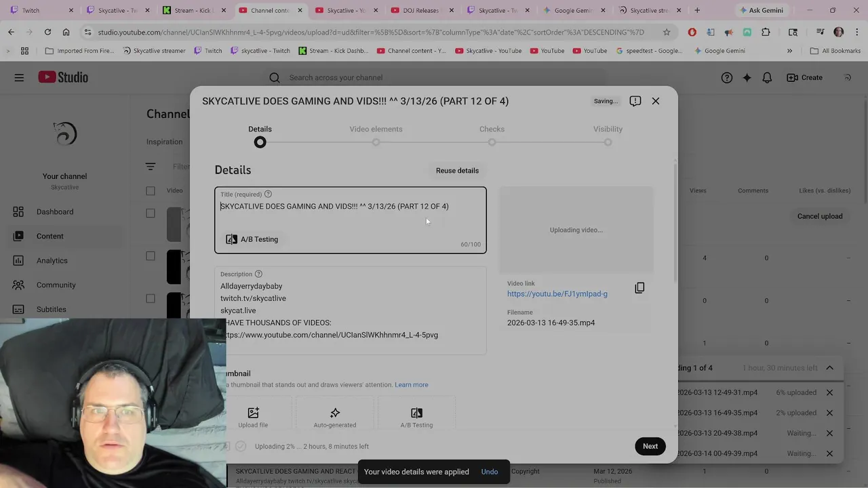Cancel upload of 2026-03-14 00-49-39.mp4
Image resolution: width=868 pixels, height=488 pixels.
click(x=829, y=453)
